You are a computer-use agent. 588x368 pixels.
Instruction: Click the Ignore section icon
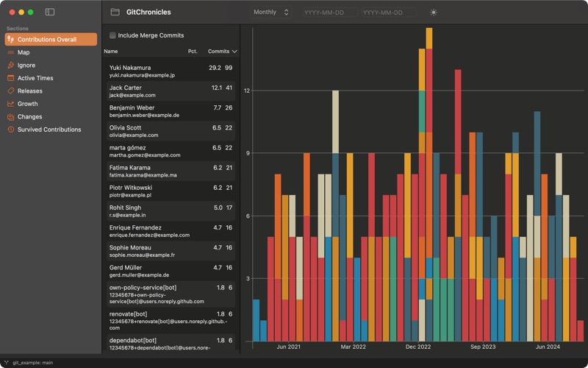tap(10, 65)
